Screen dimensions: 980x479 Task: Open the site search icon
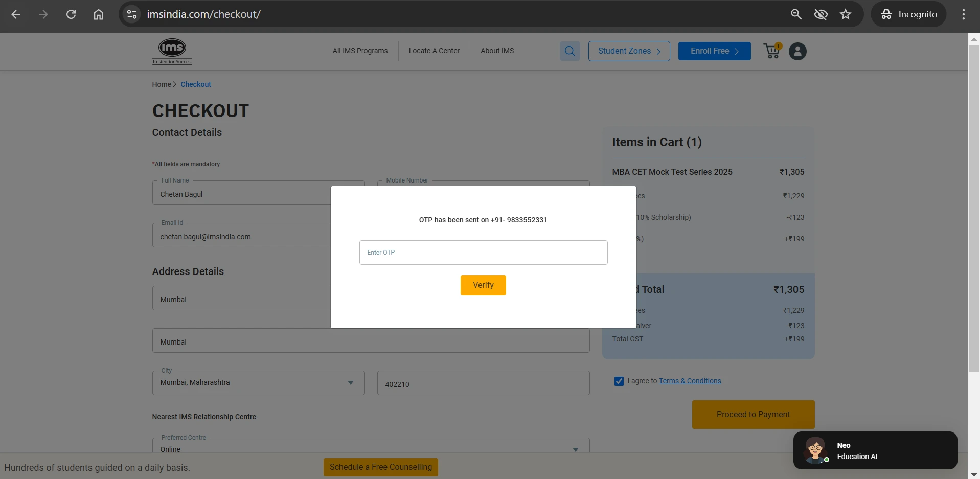pos(570,51)
